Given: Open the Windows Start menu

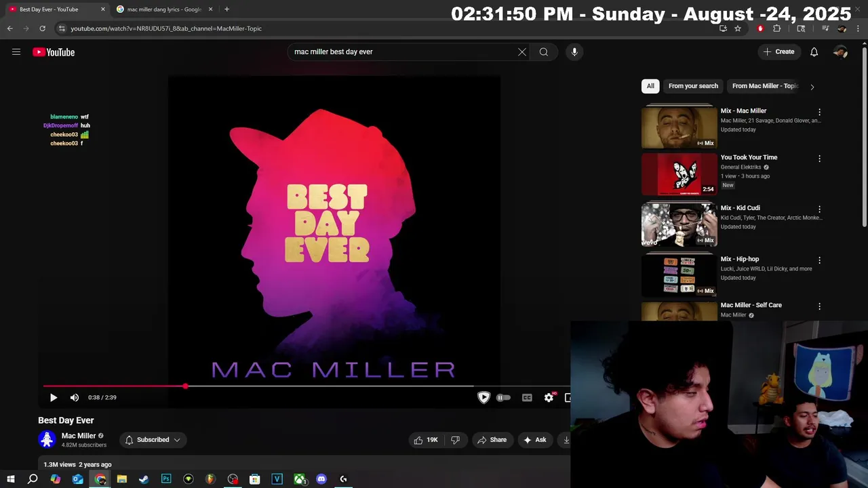Looking at the screenshot, I should coord(11,479).
